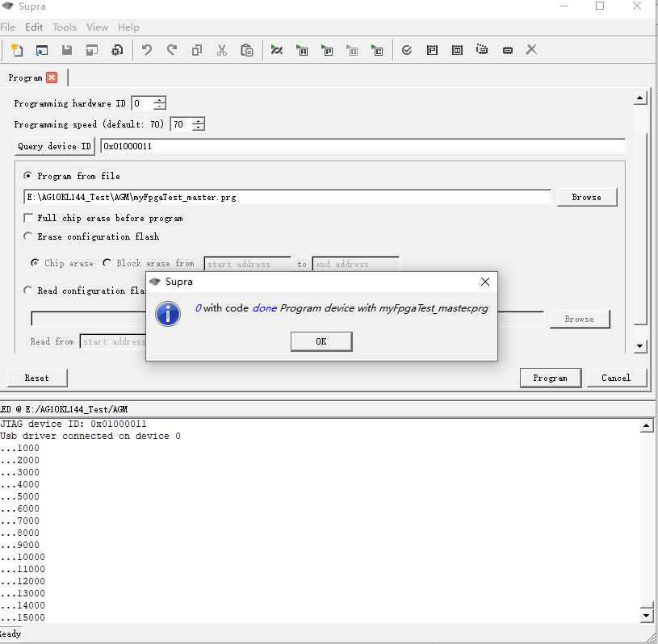Click the log line Usb driver connected on device 0

pyautogui.click(x=90, y=436)
